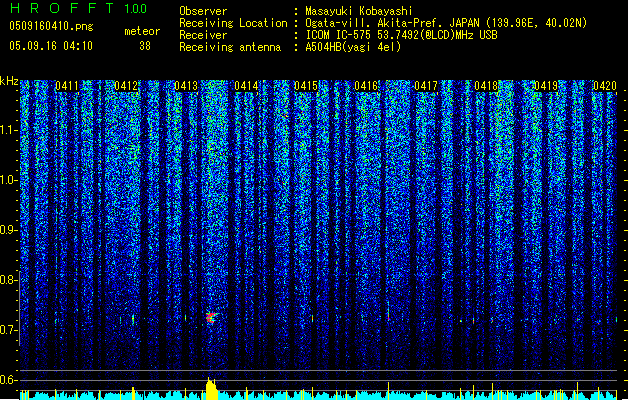Click the observer name Masayuki Kobayashi

(359, 11)
